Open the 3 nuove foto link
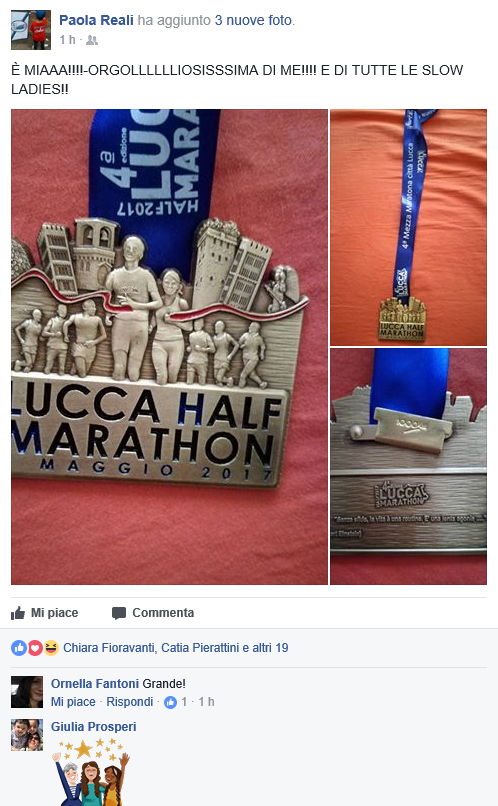 click(x=253, y=20)
